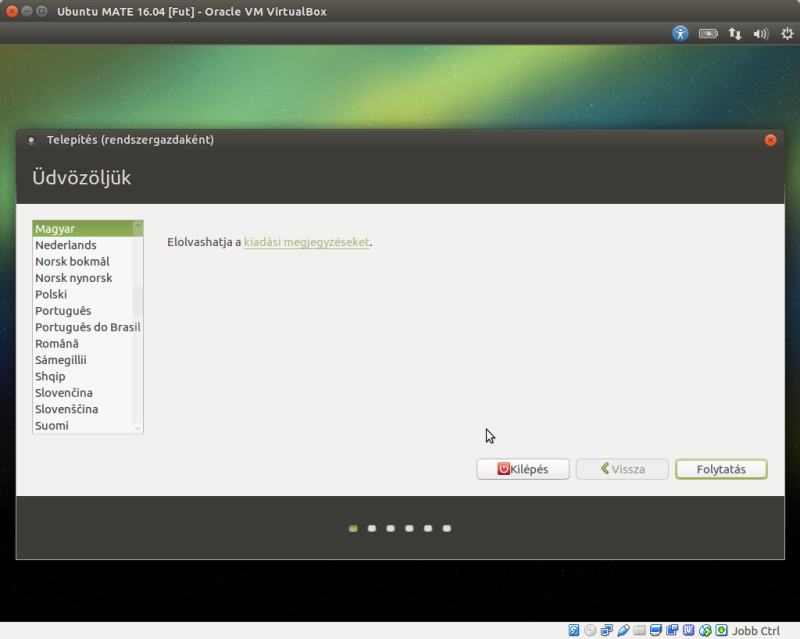
Task: Select Polski in the language list
Action: (x=83, y=294)
